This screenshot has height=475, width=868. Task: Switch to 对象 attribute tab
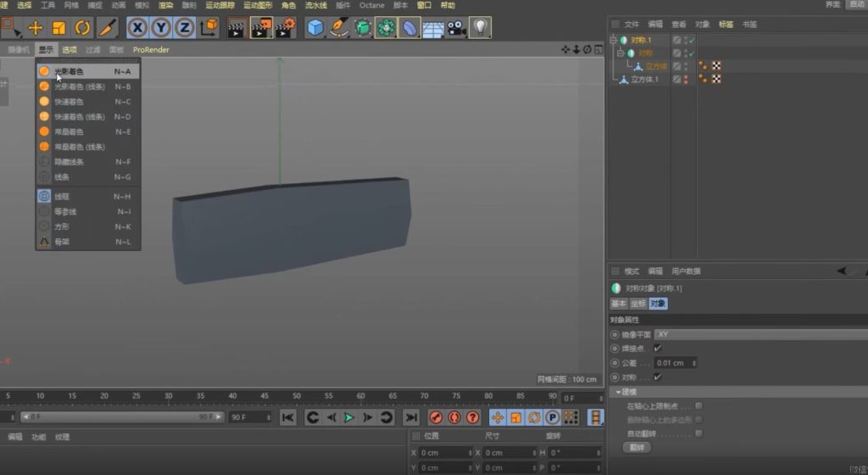coord(658,304)
